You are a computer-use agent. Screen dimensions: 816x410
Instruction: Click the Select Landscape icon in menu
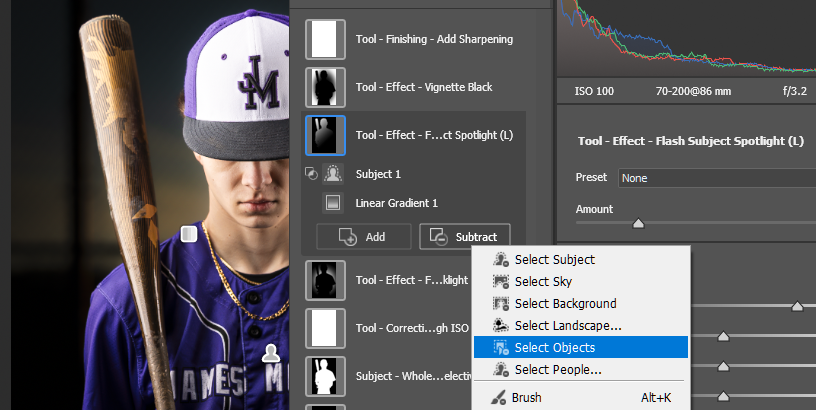coord(501,326)
